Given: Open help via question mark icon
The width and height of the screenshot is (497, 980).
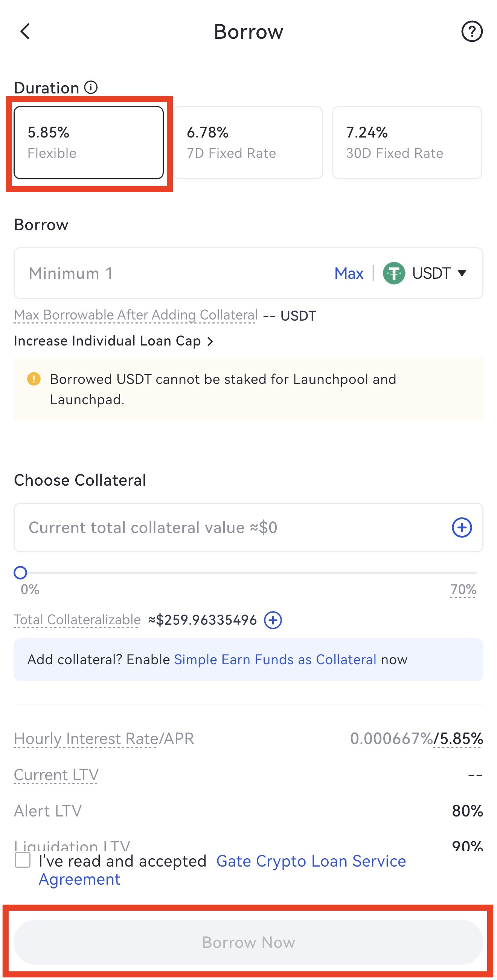Looking at the screenshot, I should click(x=471, y=31).
